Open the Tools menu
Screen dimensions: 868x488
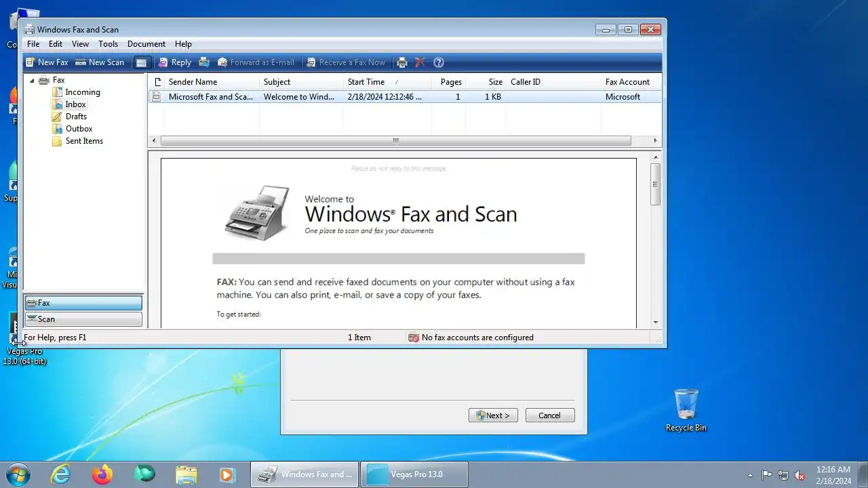coord(108,44)
